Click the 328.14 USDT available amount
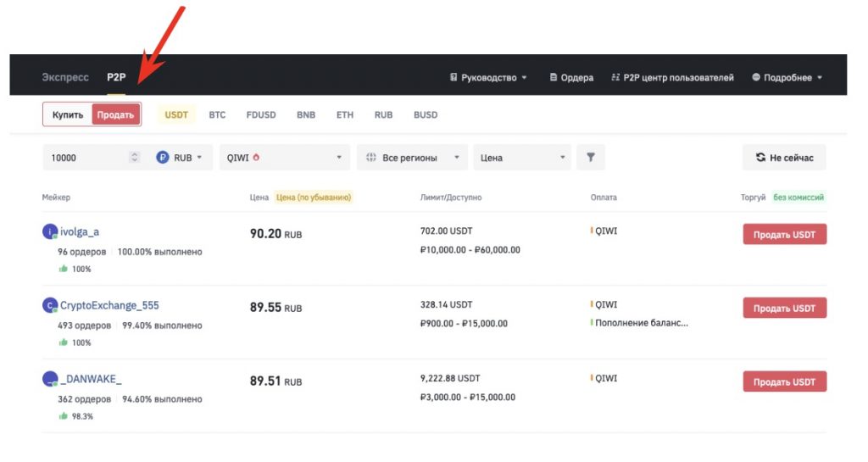 pos(446,304)
